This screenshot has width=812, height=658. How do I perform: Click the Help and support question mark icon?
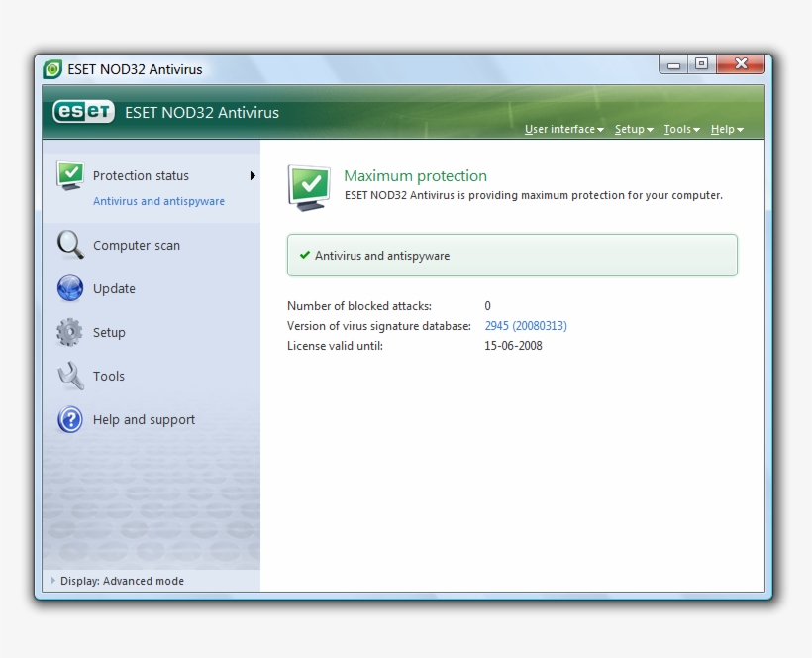pyautogui.click(x=70, y=419)
